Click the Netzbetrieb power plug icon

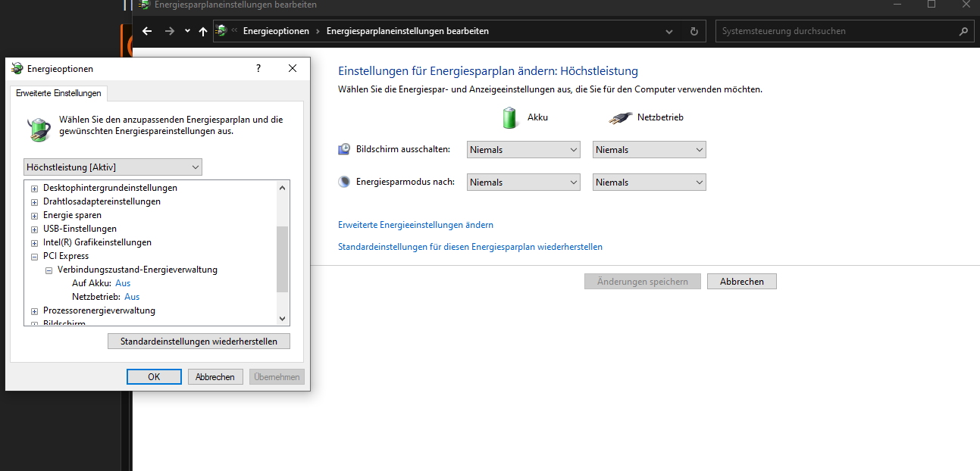click(620, 118)
